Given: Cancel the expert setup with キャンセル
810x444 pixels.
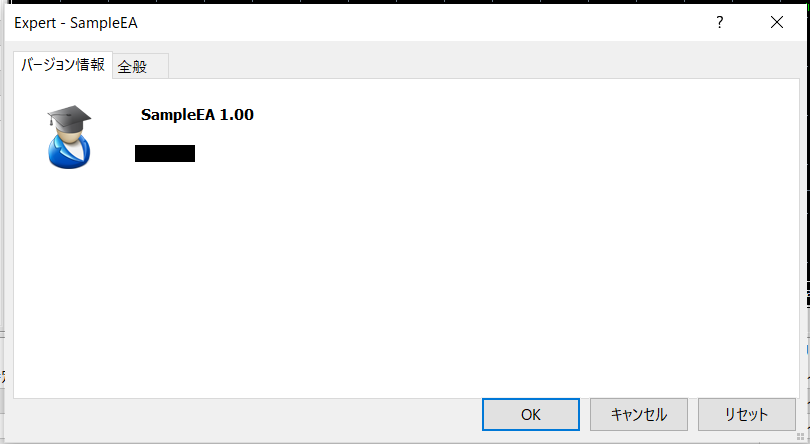Looking at the screenshot, I should (x=638, y=414).
